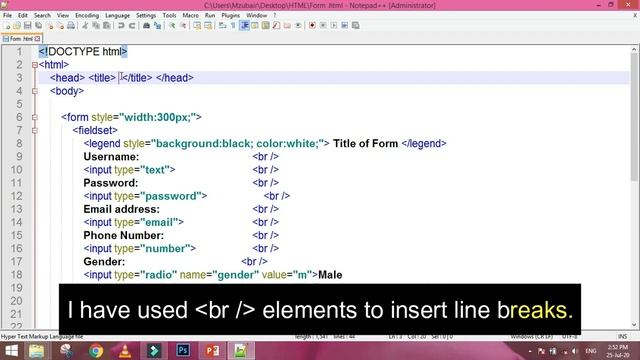Viewport: 640px width, 360px height.
Task: Click the INS status bar indicator
Action: click(x=622, y=337)
